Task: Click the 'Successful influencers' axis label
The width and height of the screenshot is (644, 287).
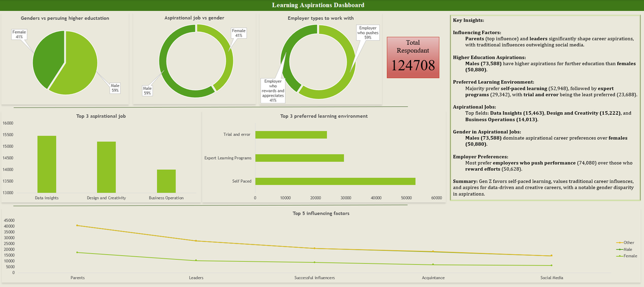Action: 314,278
